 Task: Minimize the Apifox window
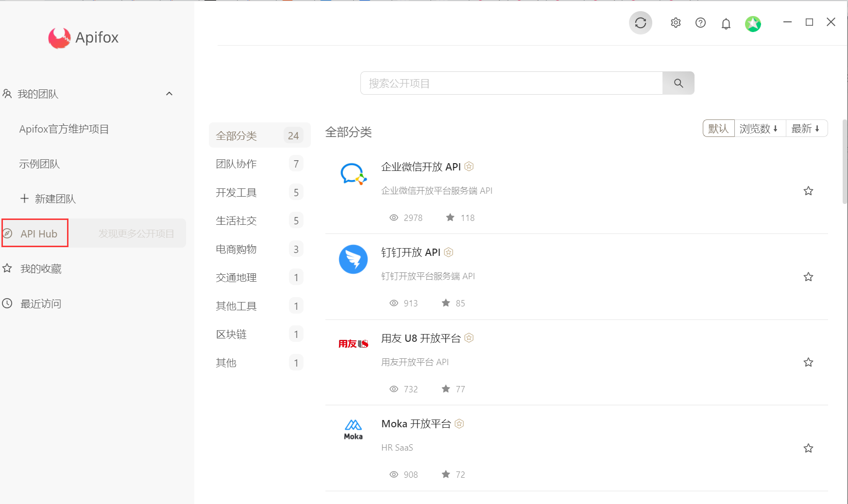[x=787, y=22]
